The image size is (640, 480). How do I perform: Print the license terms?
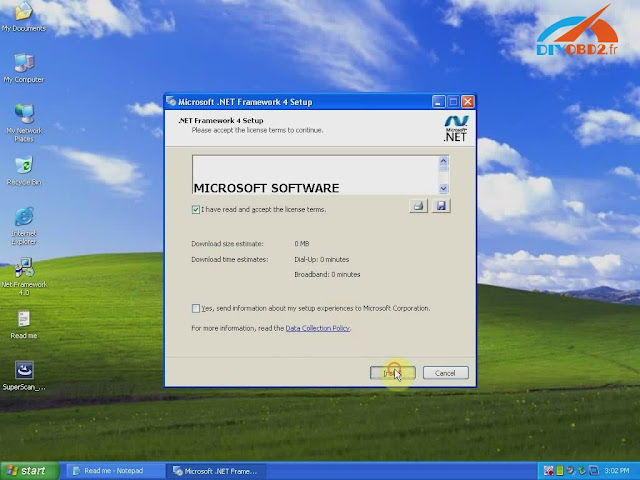pos(418,206)
